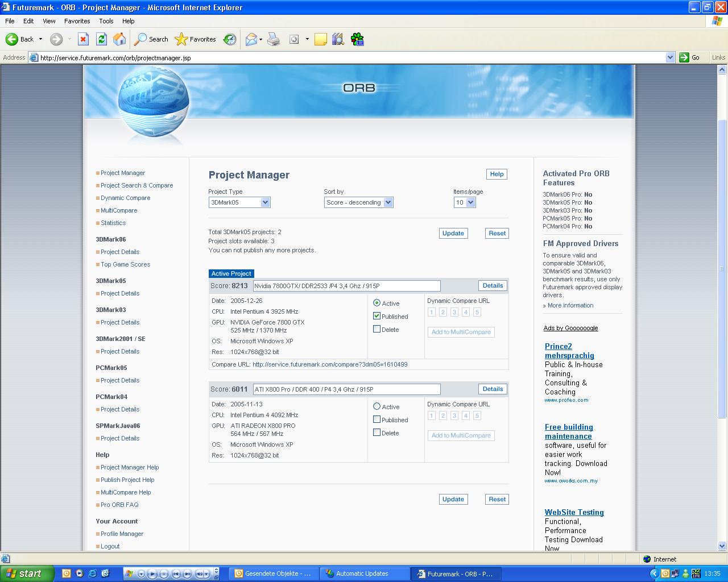Click the upper Update button
The image size is (728, 582).
click(453, 233)
